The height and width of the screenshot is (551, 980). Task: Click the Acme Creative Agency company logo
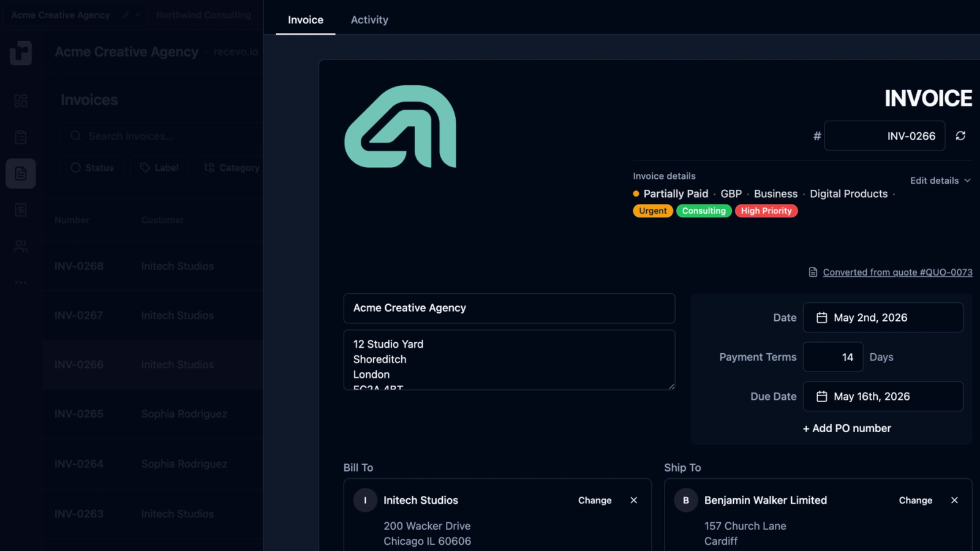pos(401,126)
